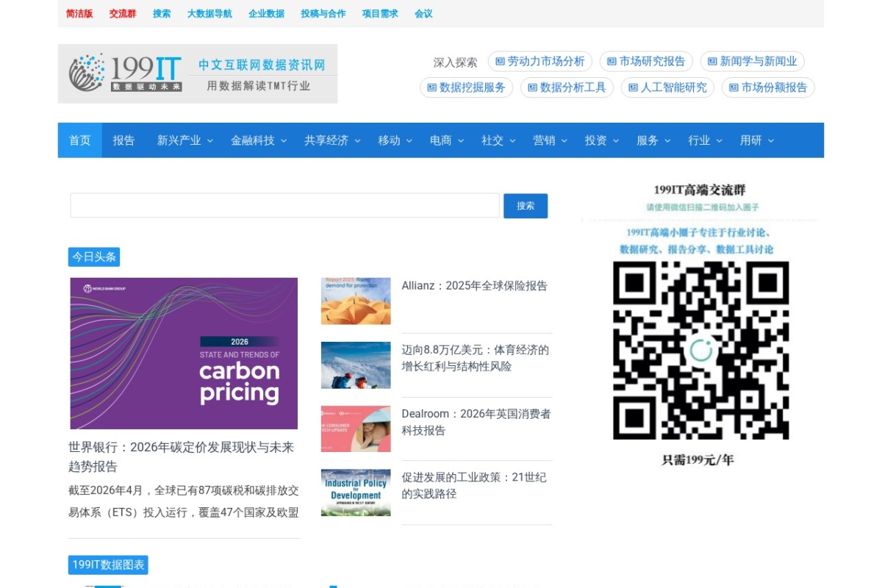Expand the 共享经济 dropdown menu

(x=332, y=140)
